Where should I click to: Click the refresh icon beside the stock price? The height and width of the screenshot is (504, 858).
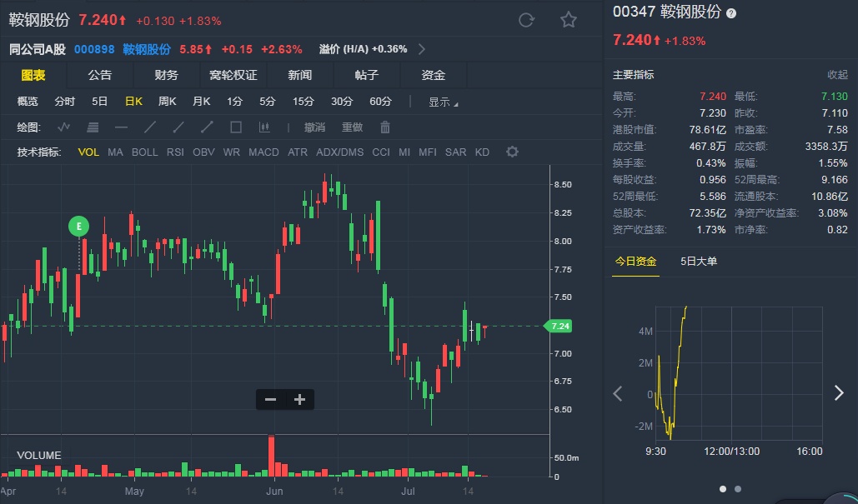(x=526, y=20)
